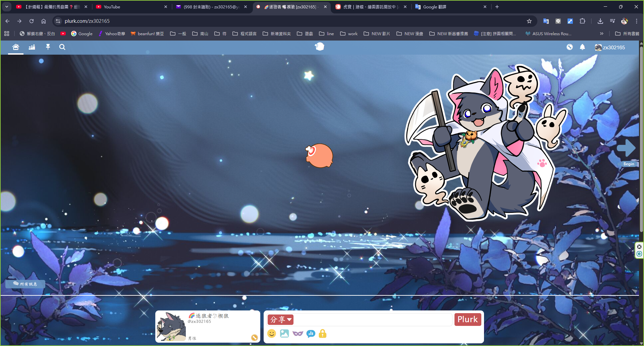Open Plurk search magnifier

coord(62,47)
